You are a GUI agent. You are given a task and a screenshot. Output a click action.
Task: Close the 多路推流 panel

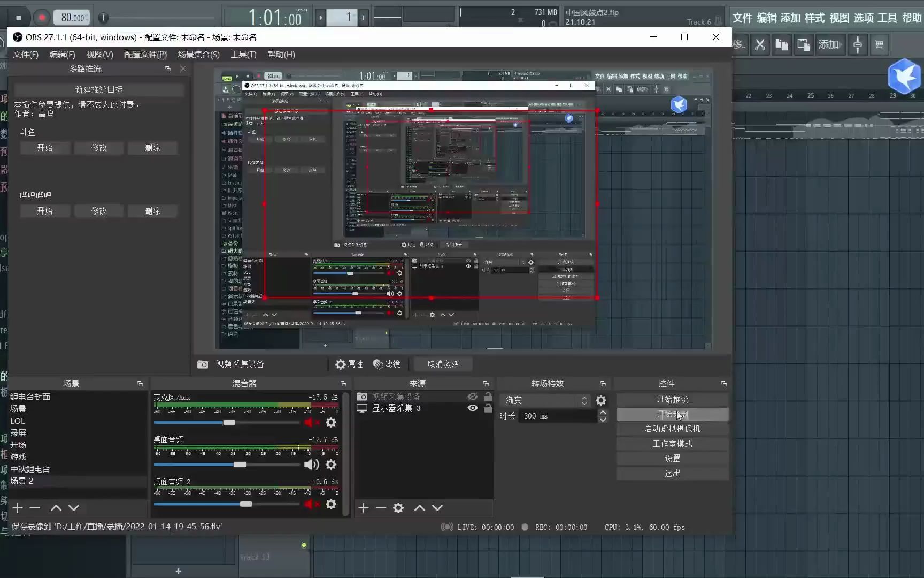pos(183,69)
